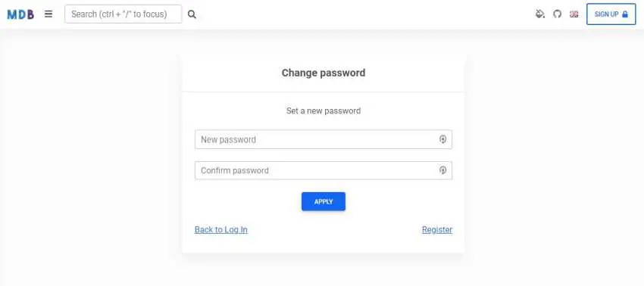
Task: Open the hamburger navigation menu
Action: [48, 14]
